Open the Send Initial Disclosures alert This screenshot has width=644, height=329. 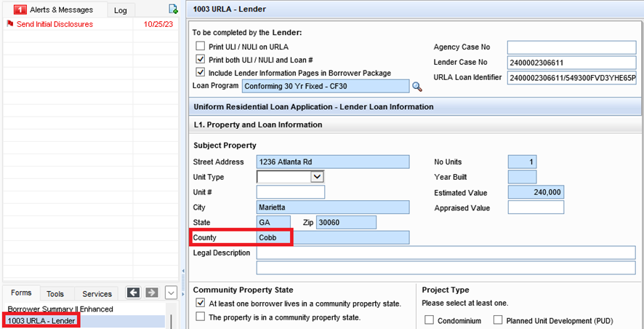click(55, 24)
